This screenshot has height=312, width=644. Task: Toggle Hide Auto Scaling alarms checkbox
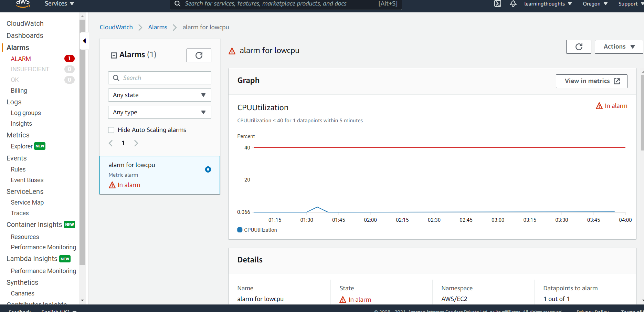coord(111,130)
